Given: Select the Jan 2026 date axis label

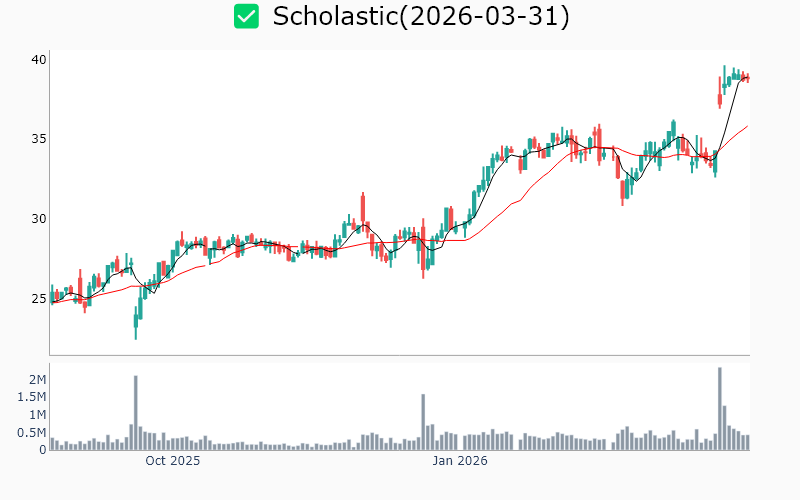Looking at the screenshot, I should tap(459, 461).
